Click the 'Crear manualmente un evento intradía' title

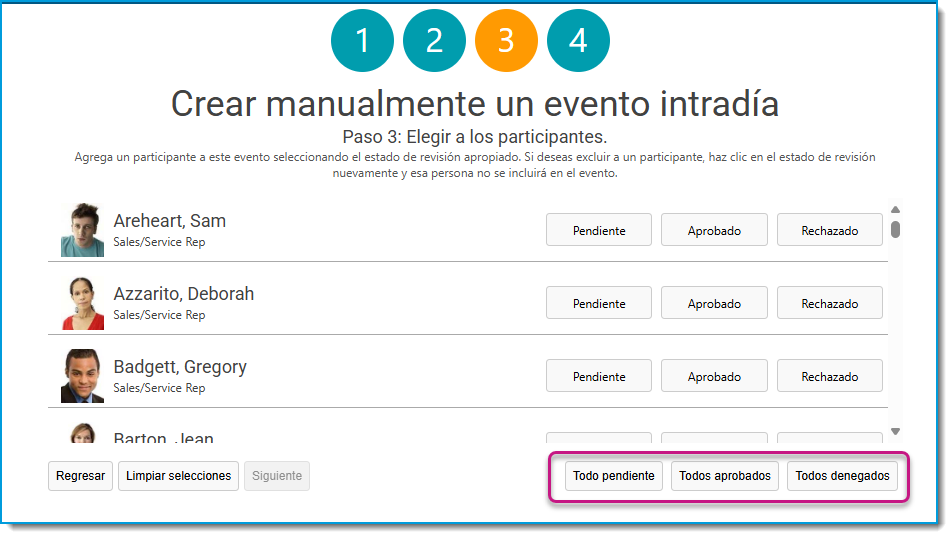click(475, 104)
